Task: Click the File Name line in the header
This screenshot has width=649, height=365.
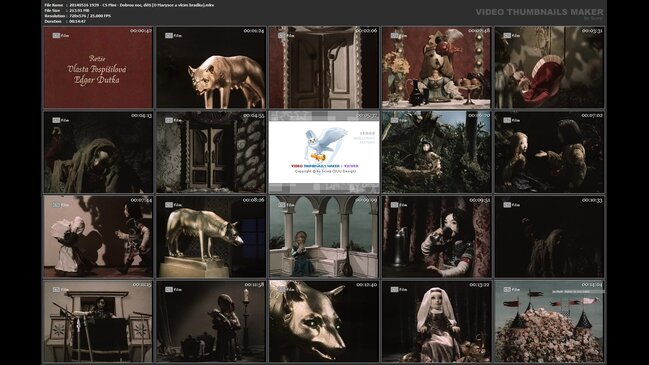Action: (x=129, y=5)
